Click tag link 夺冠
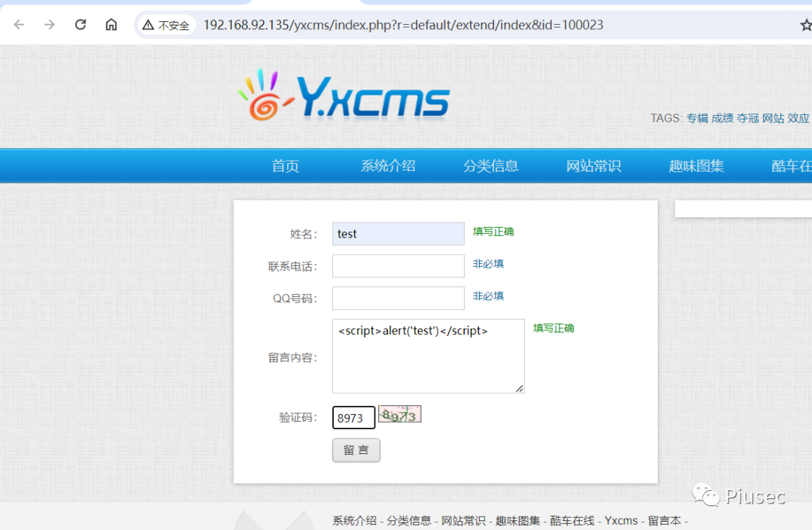Screen dimensions: 812x530 [x=748, y=118]
